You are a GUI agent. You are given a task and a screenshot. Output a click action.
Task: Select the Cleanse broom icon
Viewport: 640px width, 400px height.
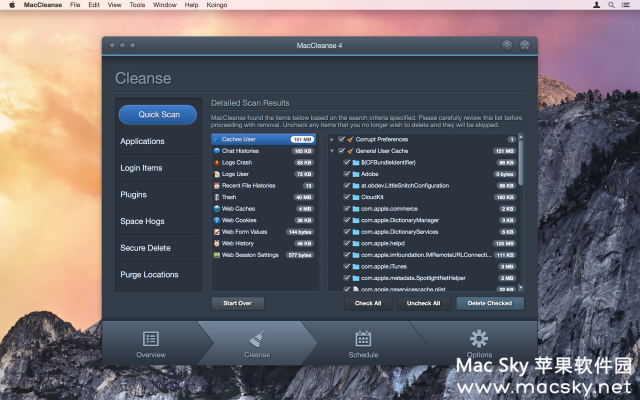point(257,339)
